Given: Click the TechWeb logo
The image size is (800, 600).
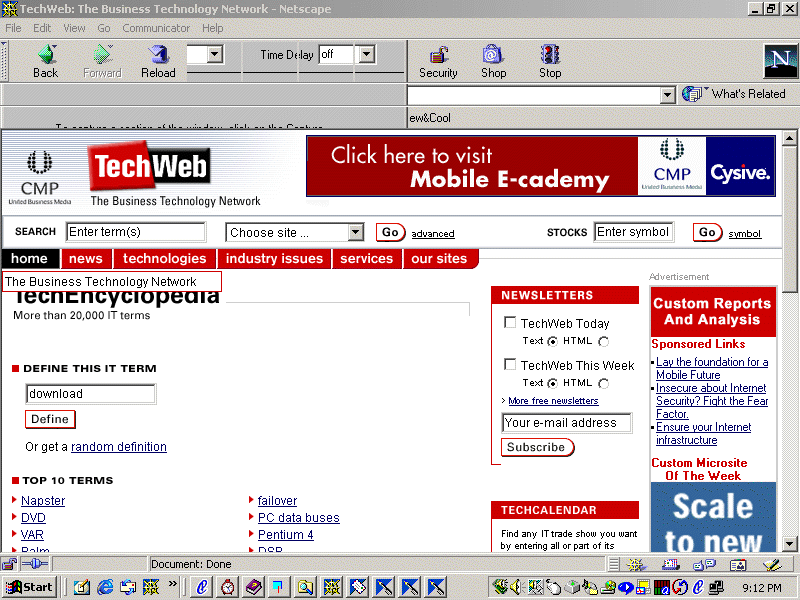Looking at the screenshot, I should coord(149,166).
